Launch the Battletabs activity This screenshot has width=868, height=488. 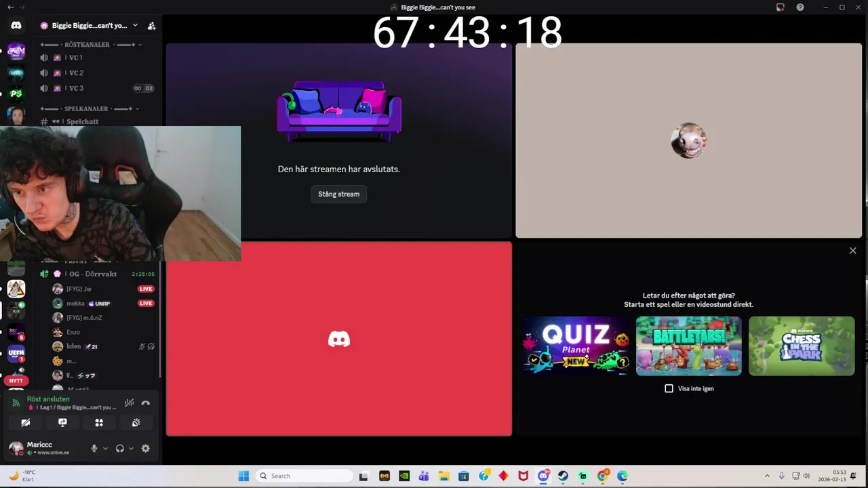coord(689,346)
